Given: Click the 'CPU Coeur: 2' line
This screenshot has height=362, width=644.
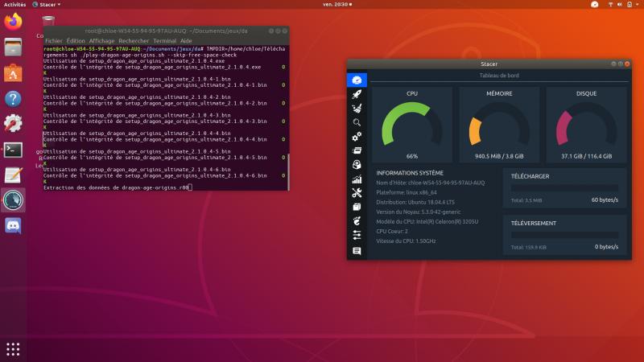Looking at the screenshot, I should point(392,232).
